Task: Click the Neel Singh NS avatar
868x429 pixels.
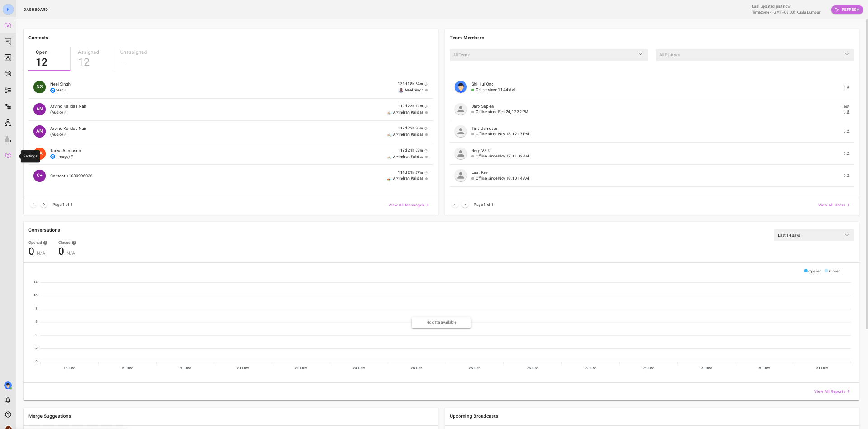Action: [39, 87]
